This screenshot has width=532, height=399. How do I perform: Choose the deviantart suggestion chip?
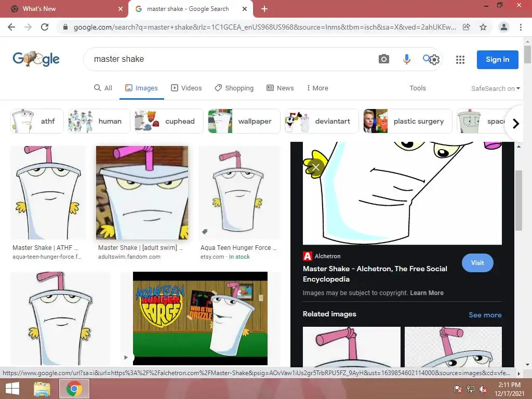point(322,121)
